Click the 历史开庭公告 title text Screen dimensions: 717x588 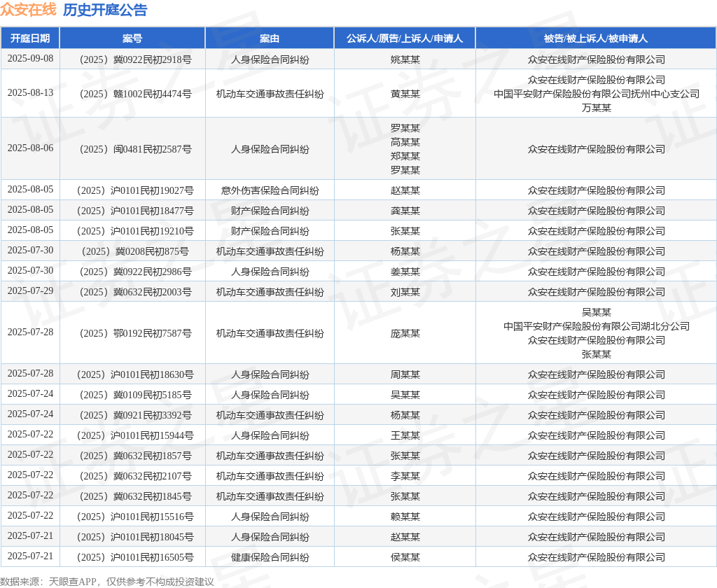point(105,10)
